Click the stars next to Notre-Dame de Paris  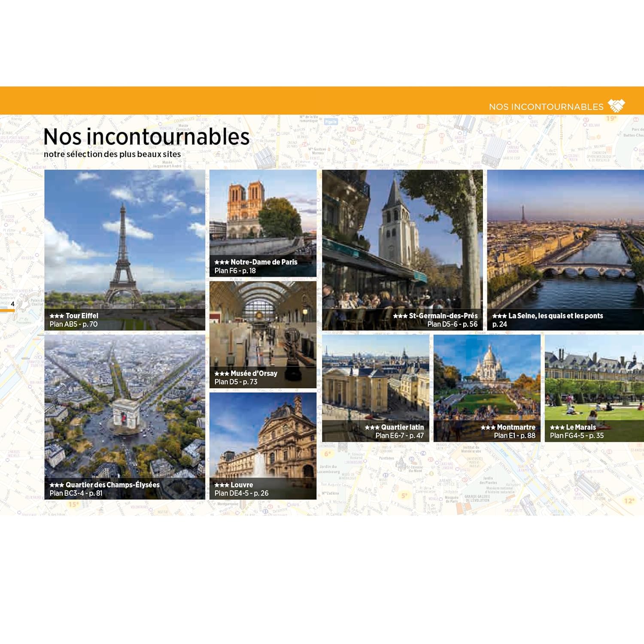point(222,262)
